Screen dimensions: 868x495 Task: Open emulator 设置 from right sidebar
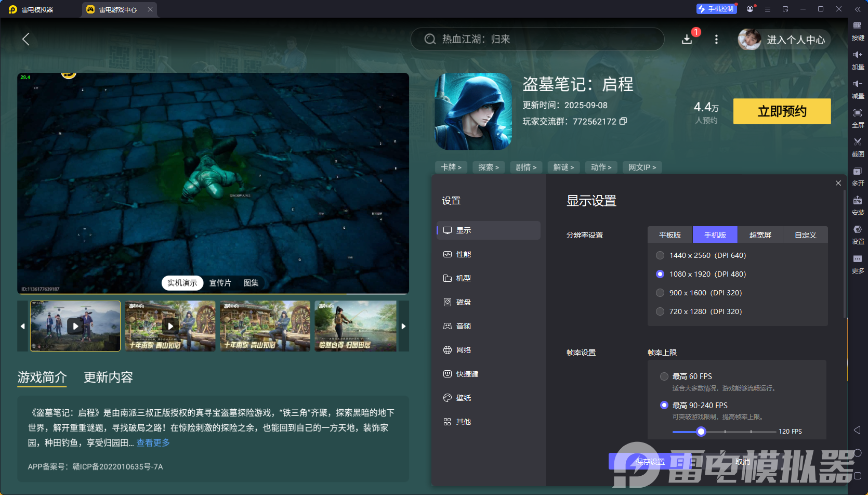tap(858, 234)
